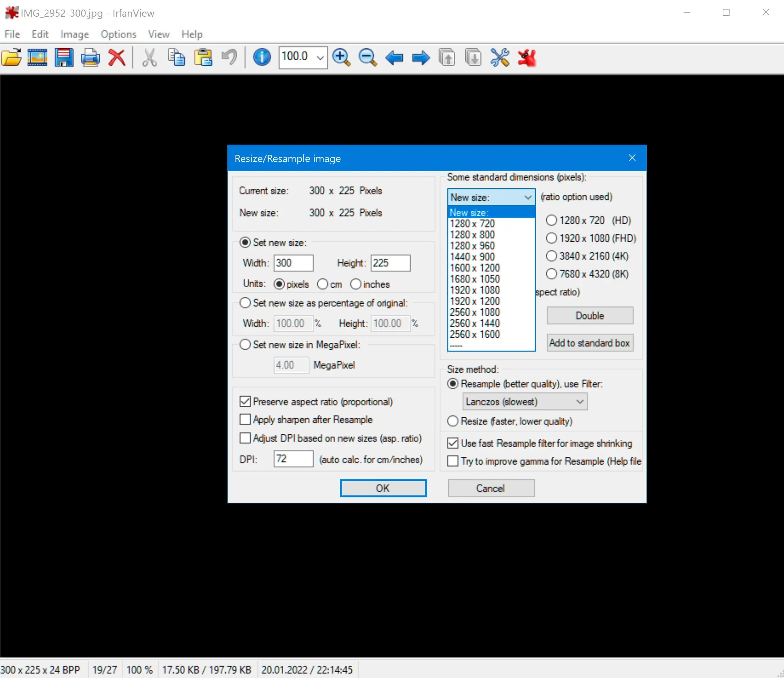Click inside the Width input field

click(294, 263)
